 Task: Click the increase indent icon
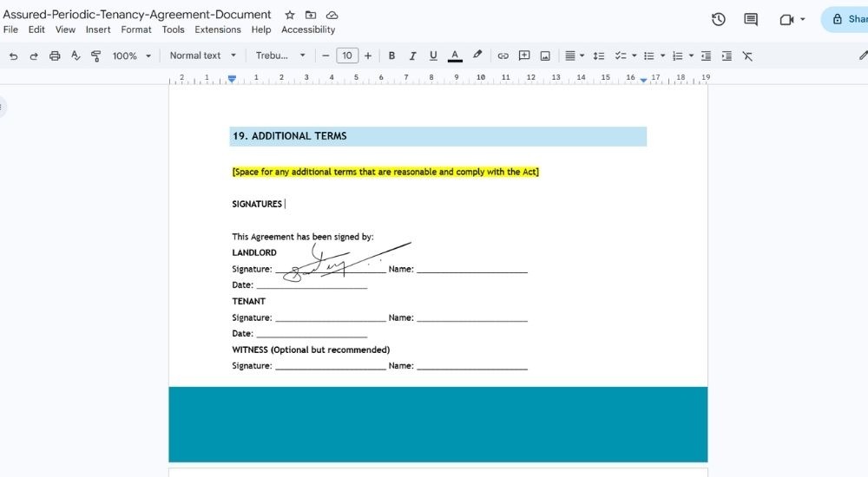coord(727,56)
